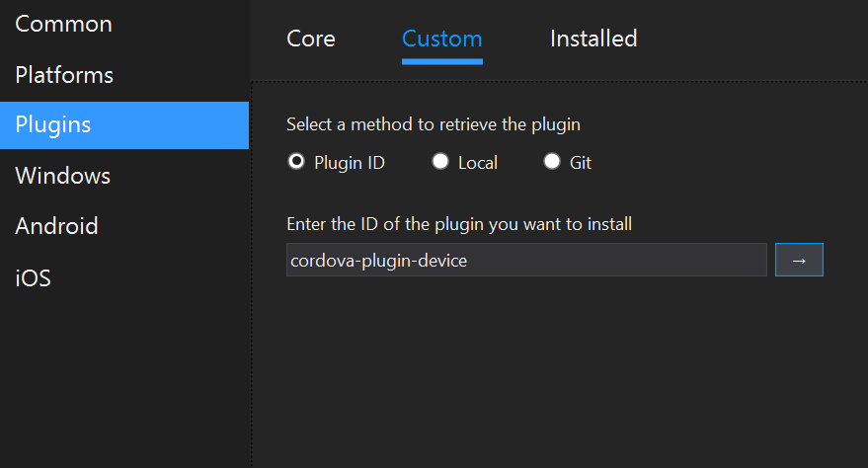Click the "Local" option label text

(x=478, y=163)
